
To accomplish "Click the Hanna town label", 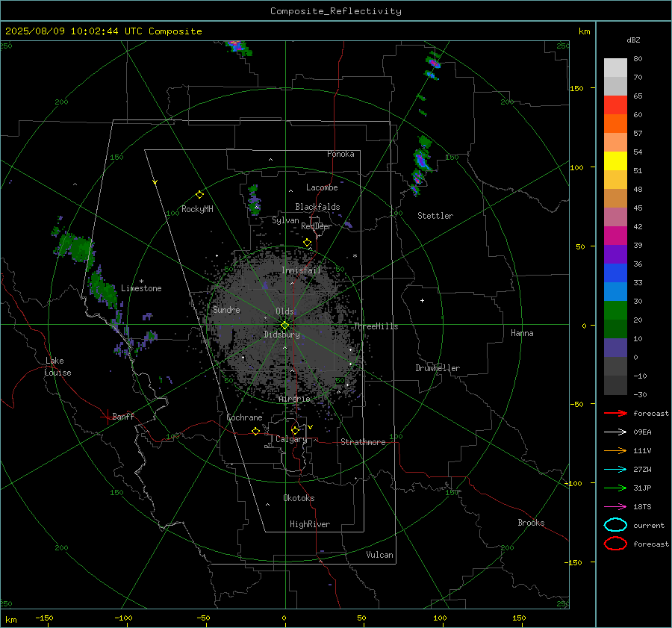I will click(522, 333).
